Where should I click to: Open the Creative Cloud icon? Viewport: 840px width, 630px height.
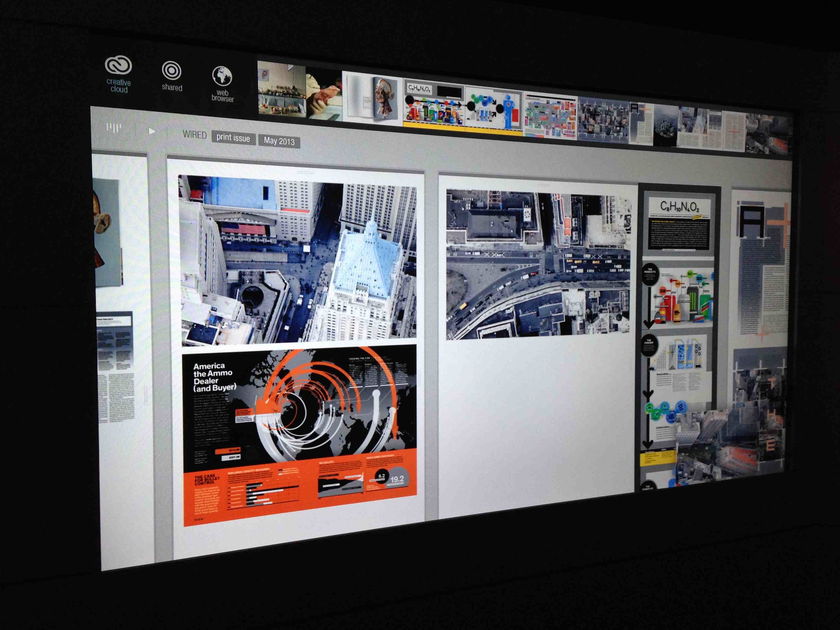(118, 66)
